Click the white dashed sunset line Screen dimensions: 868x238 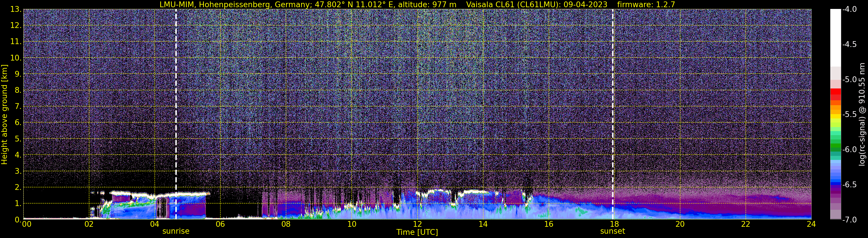(613, 114)
